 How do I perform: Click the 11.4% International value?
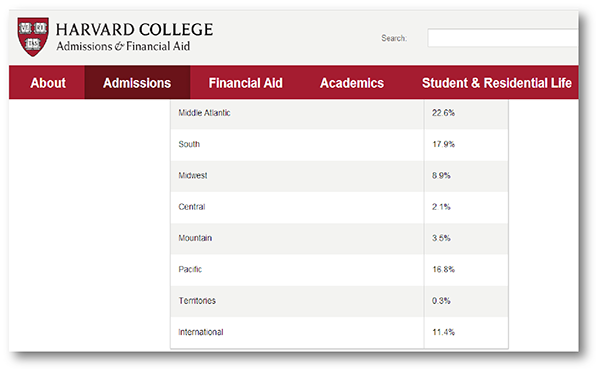click(x=443, y=332)
